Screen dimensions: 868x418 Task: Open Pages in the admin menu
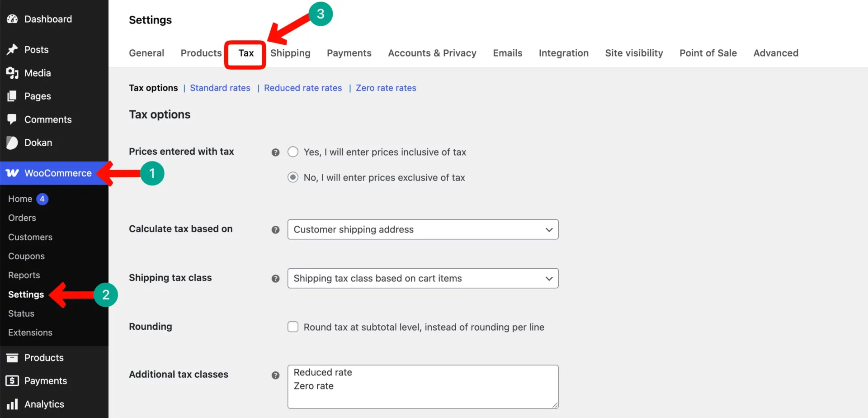(38, 96)
